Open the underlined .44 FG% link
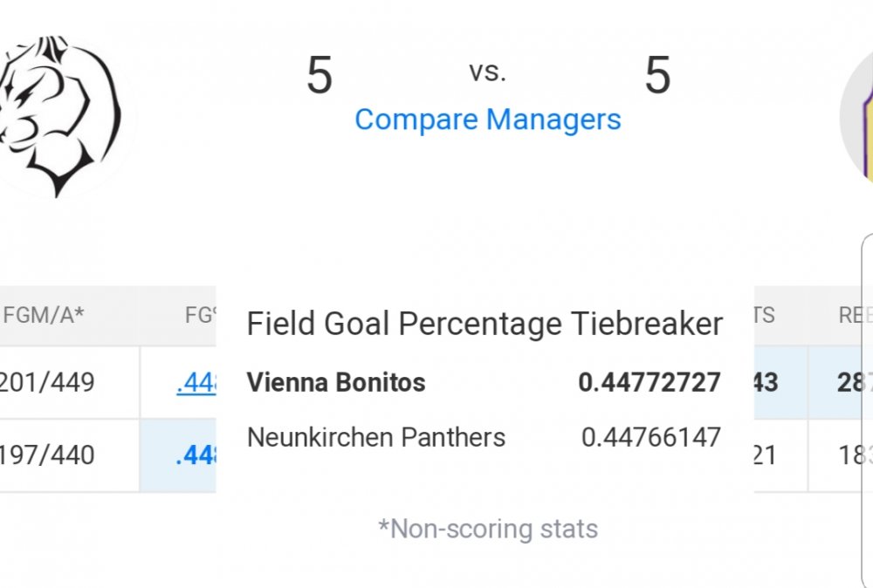The width and height of the screenshot is (873, 588). tap(196, 383)
